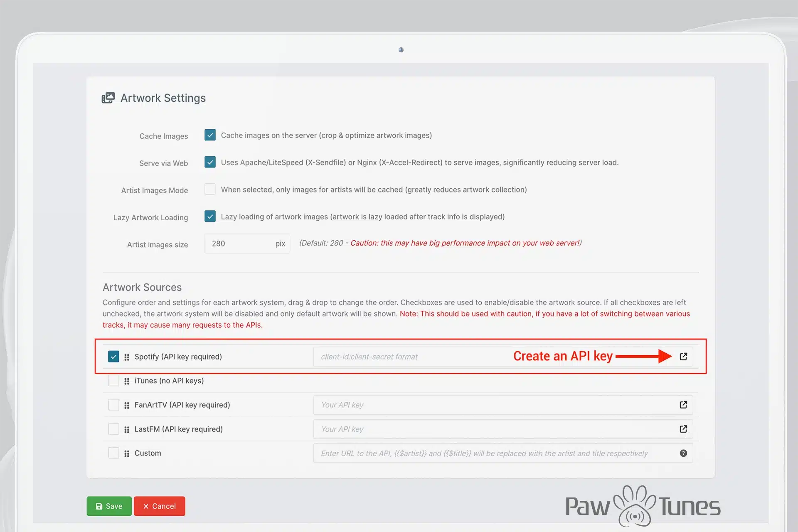Cancel the artwork settings changes
The height and width of the screenshot is (532, 798).
[160, 506]
